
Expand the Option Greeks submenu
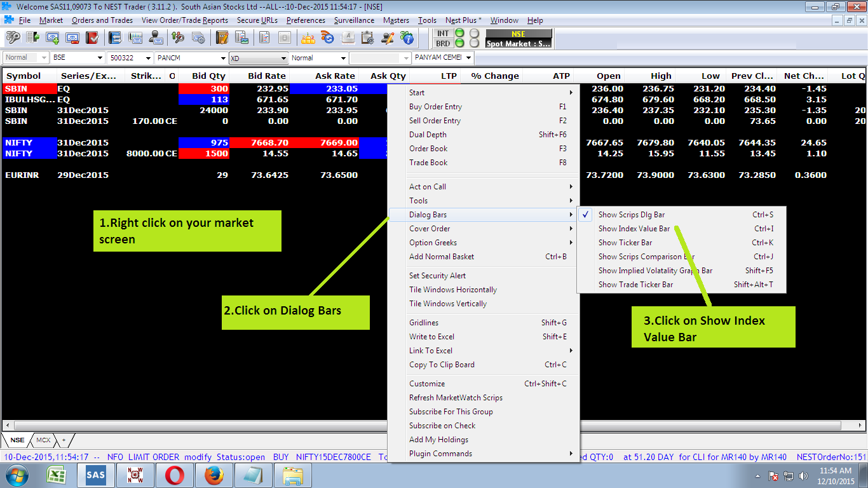click(484, 243)
